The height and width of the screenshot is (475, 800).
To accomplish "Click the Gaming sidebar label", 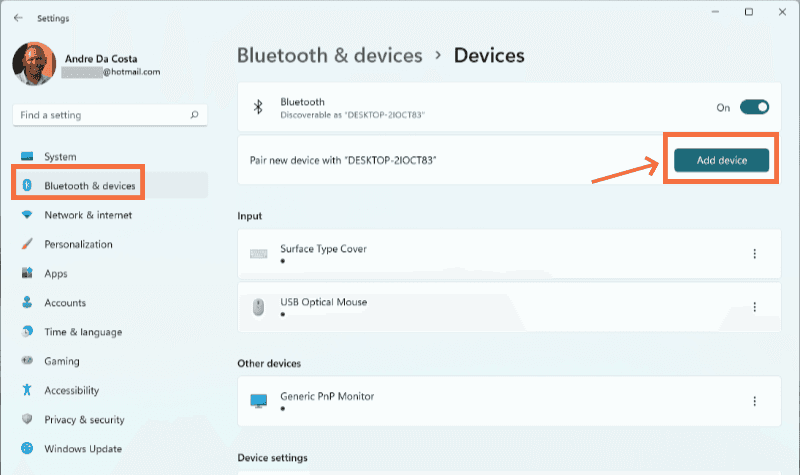I will 62,361.
